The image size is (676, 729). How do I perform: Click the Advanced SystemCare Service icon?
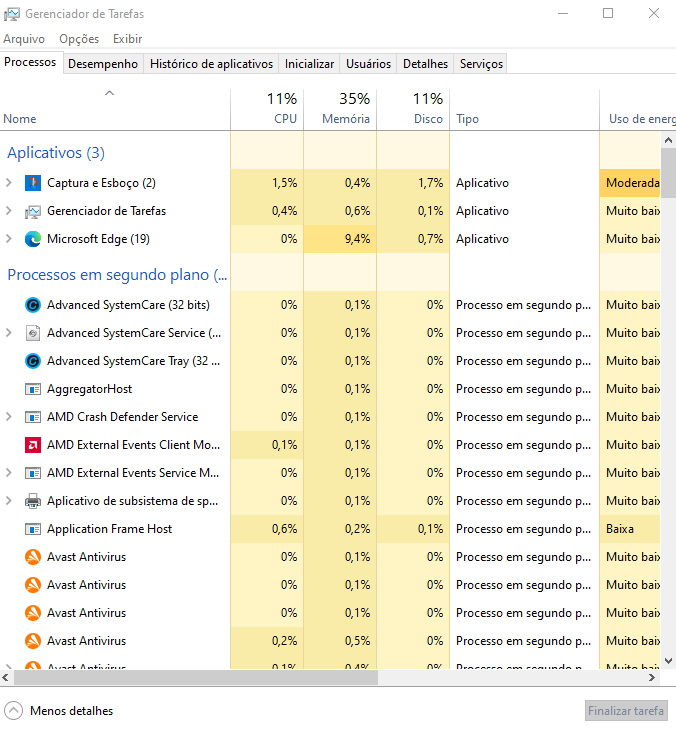coord(33,333)
